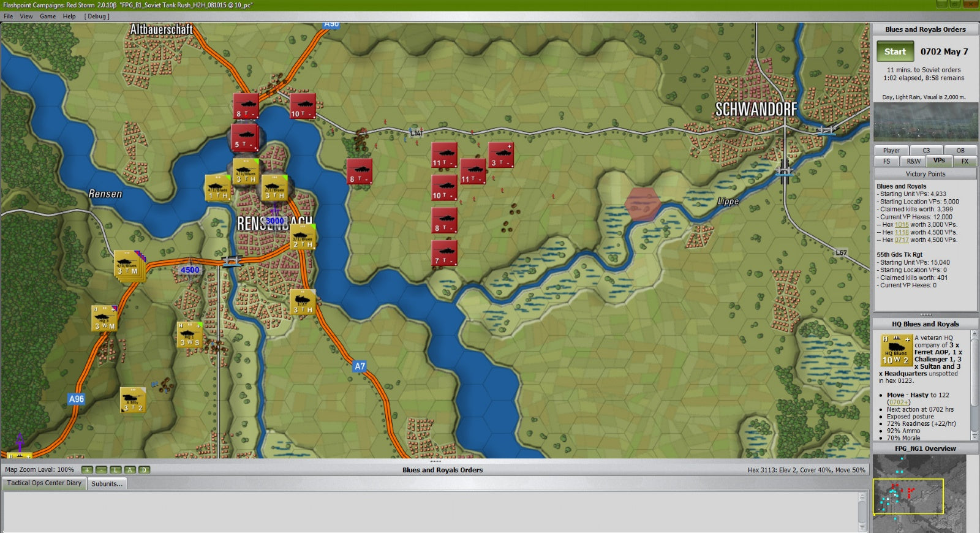Follow the Hex 1015 link
The image size is (980, 533).
[902, 225]
